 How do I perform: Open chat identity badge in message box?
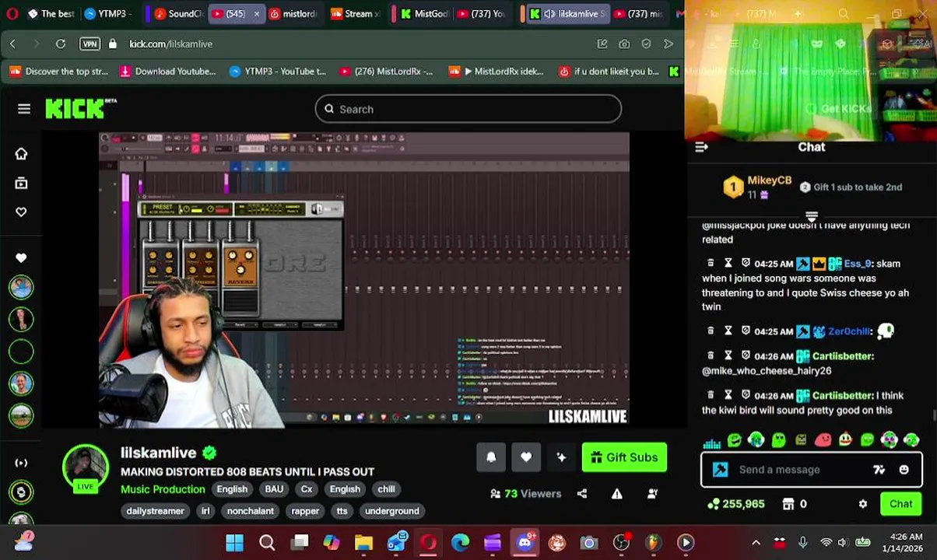721,470
